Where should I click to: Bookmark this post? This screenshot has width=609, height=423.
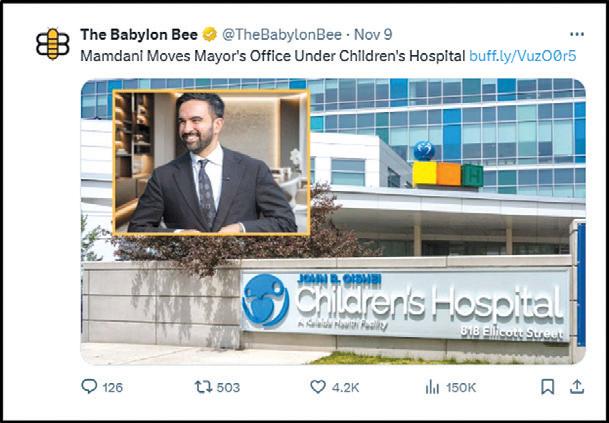[x=548, y=386]
